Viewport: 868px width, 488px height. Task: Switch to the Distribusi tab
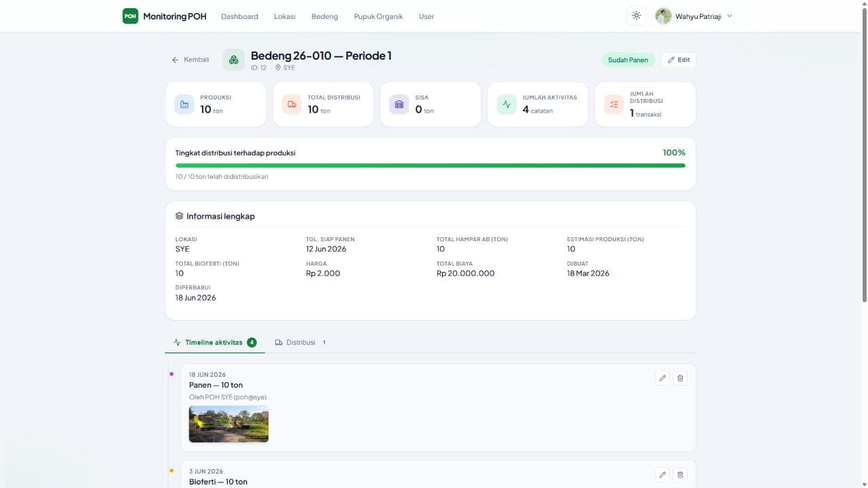coord(301,342)
